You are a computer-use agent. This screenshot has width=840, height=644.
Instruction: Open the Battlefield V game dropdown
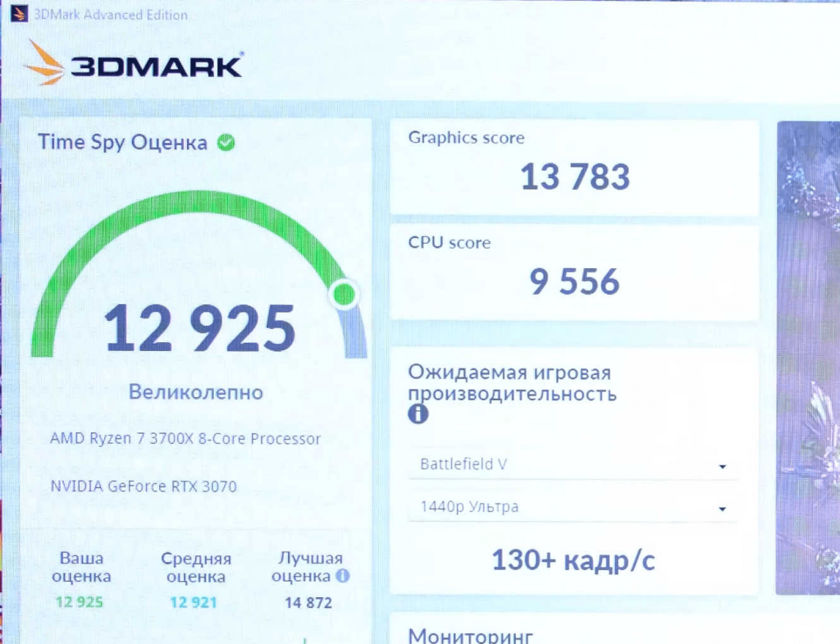(573, 464)
